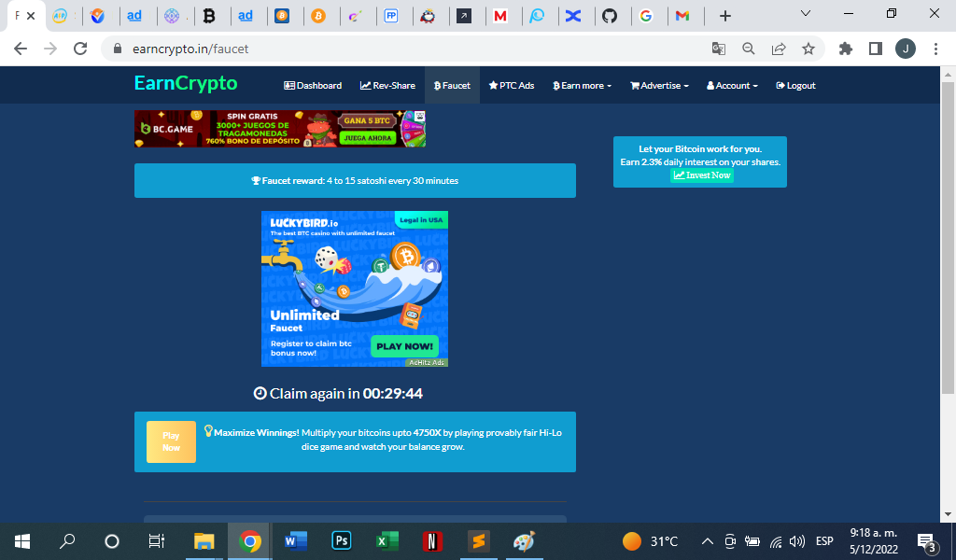
Task: Open Sublime Text from taskbar
Action: pos(479,541)
